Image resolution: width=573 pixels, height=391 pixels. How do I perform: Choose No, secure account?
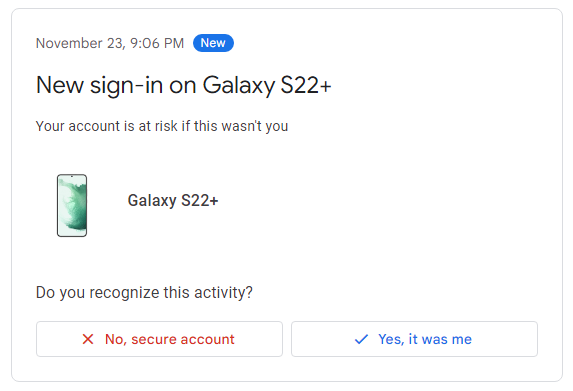tap(159, 339)
